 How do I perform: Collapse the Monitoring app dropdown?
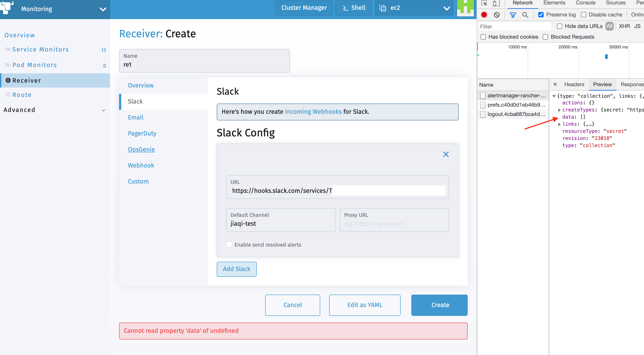point(103,9)
